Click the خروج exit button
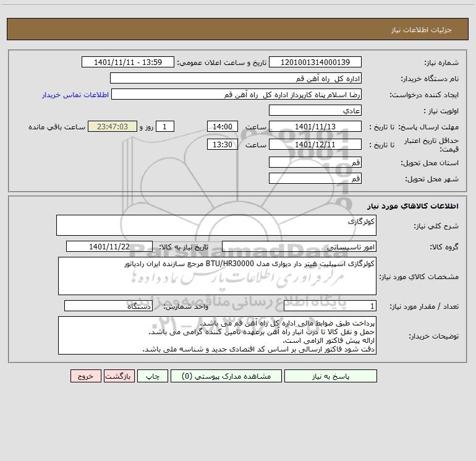Screen dimensions: 476x461 point(85,376)
